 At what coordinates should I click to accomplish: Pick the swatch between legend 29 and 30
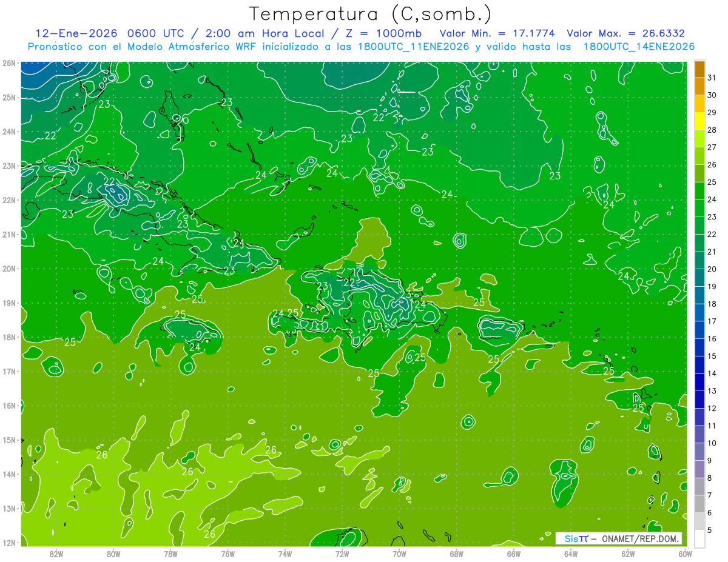tap(699, 104)
